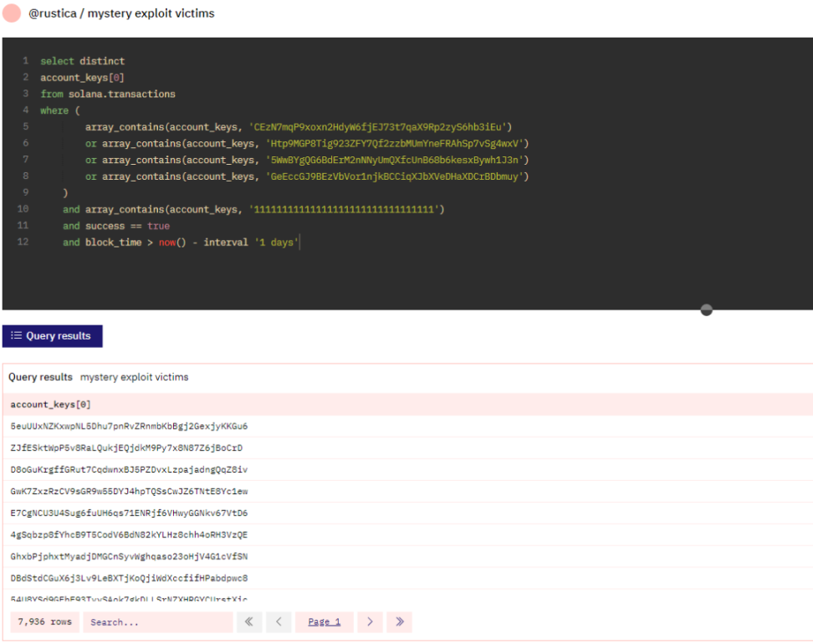Screen dimensions: 813x644
Task: Grab the round editor resize handle
Action: [x=706, y=310]
